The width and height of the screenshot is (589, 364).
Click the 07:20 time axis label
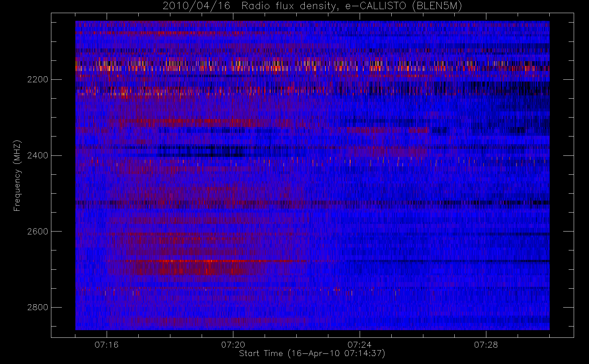pyautogui.click(x=233, y=345)
